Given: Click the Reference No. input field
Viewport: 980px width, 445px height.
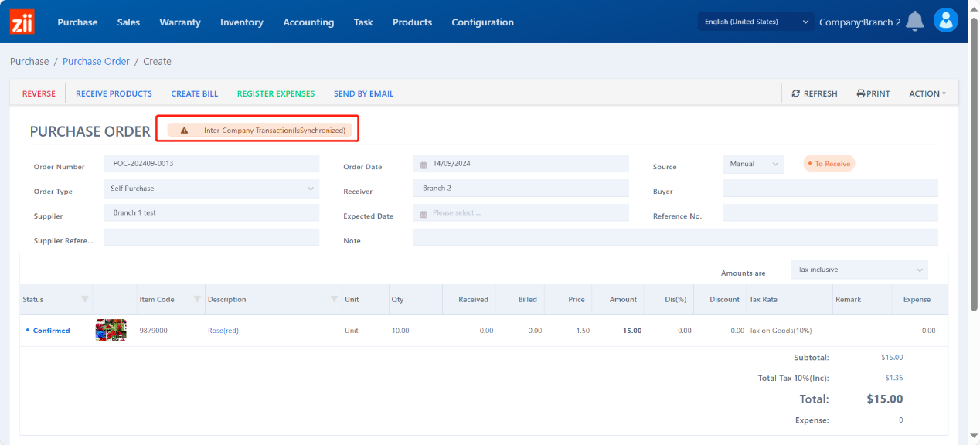Looking at the screenshot, I should tap(829, 213).
